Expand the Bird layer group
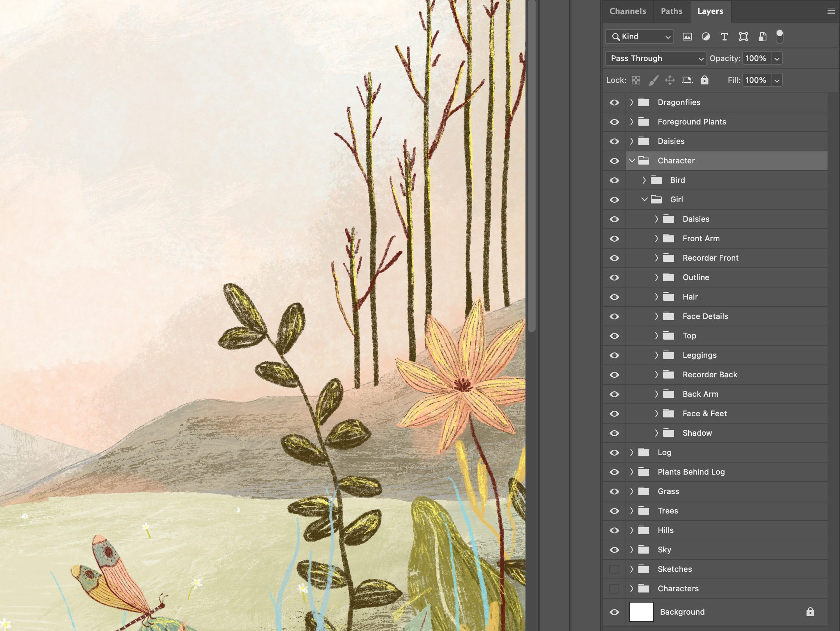The image size is (840, 631). pyautogui.click(x=644, y=180)
